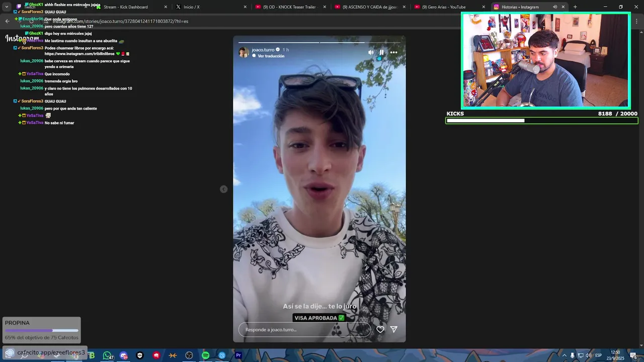Image resolution: width=644 pixels, height=362 pixels.
Task: Switch to the Twitch browser tab
Action: 50,7
